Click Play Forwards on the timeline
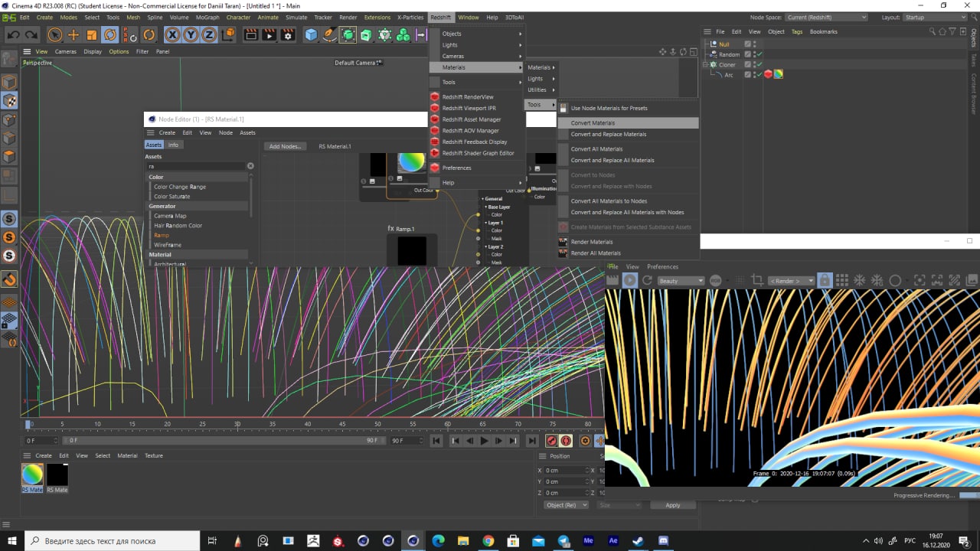The image size is (980, 551). [x=484, y=441]
